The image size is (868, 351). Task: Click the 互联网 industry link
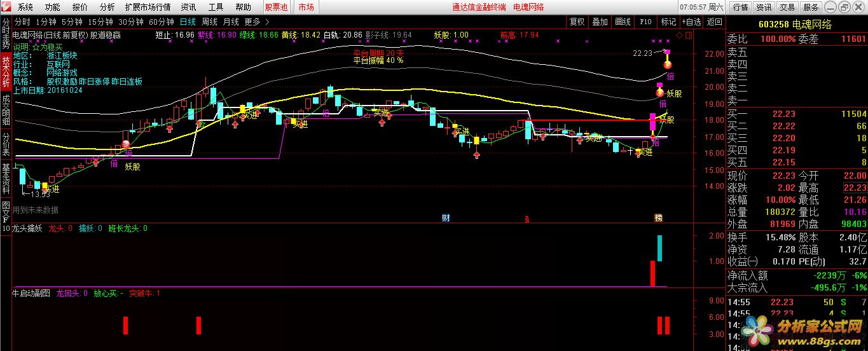click(58, 64)
